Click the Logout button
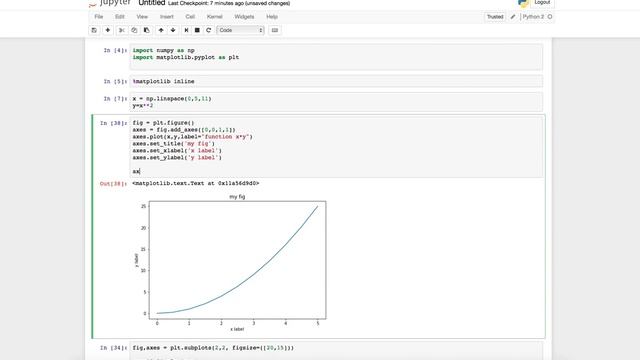 click(542, 2)
